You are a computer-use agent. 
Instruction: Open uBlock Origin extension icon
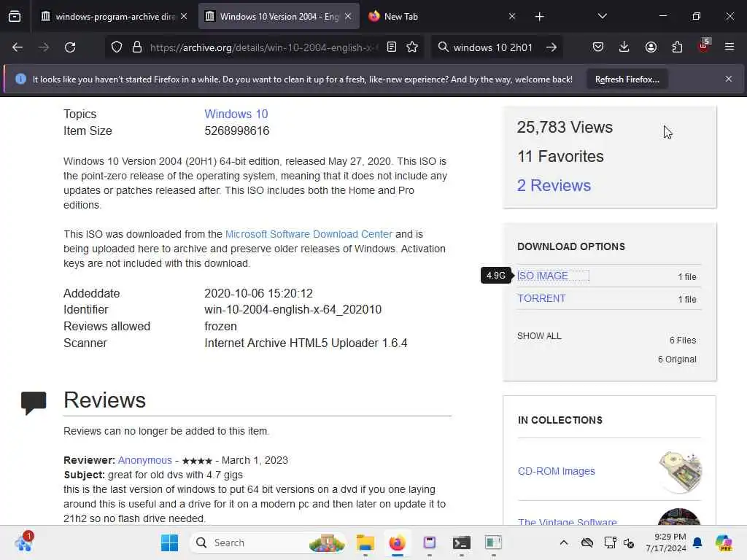click(x=704, y=46)
